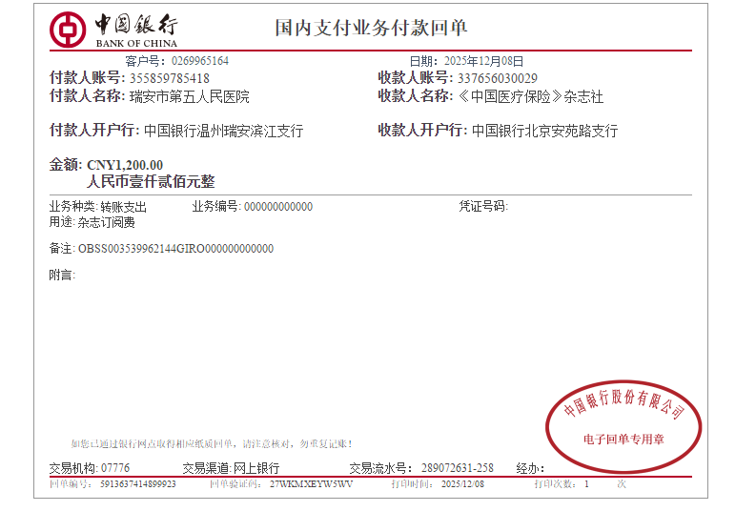Click business type 转账支出

pyautogui.click(x=123, y=207)
